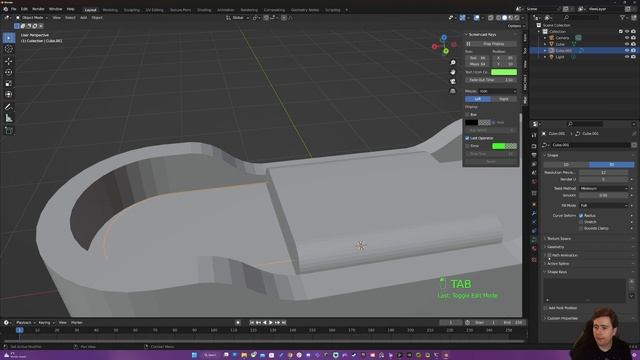Screen dimensions: 640x360
Task: Select the Right mouse alignment button
Action: [504, 99]
